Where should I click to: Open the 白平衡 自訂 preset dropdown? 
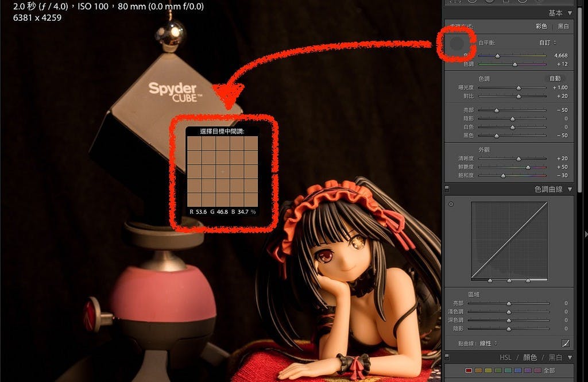point(547,43)
